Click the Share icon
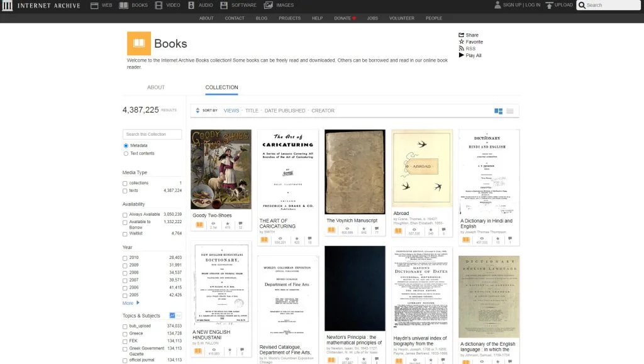This screenshot has height=364, width=644. 461,35
